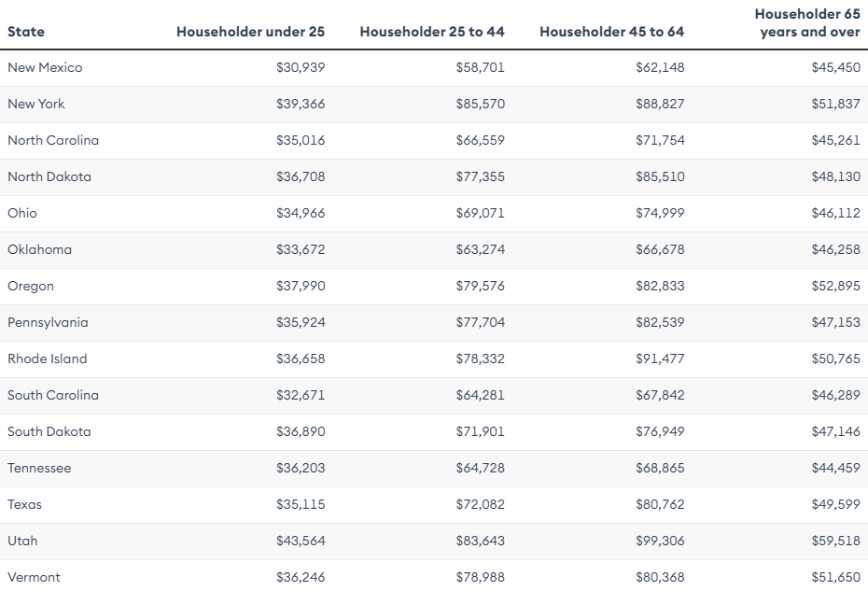Click the Householder 25 to 44 header
Image resolution: width=868 pixels, height=591 pixels.
pos(431,32)
